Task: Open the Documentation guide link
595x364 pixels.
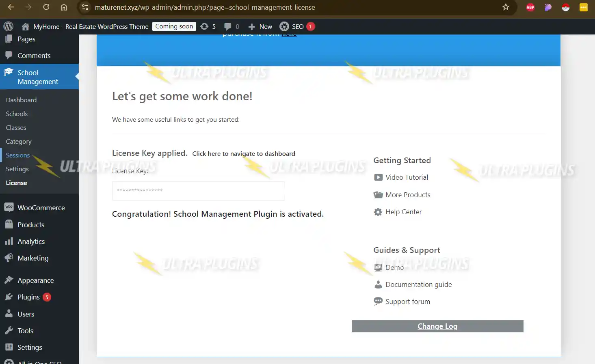Action: (418, 284)
